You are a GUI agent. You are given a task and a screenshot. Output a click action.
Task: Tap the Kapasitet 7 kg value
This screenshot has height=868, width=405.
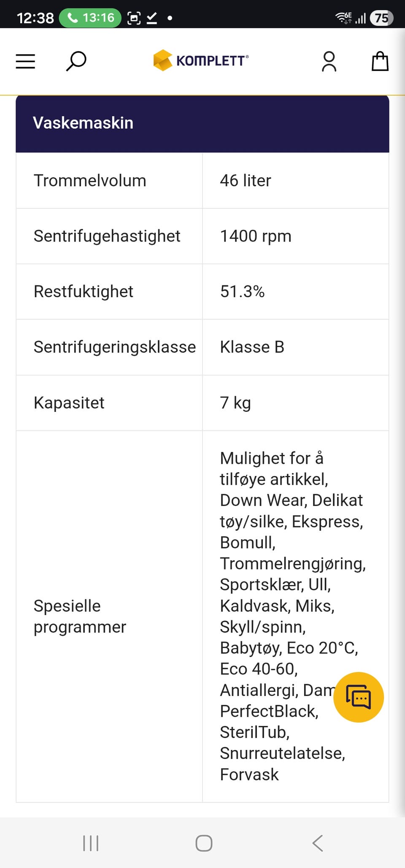(235, 403)
